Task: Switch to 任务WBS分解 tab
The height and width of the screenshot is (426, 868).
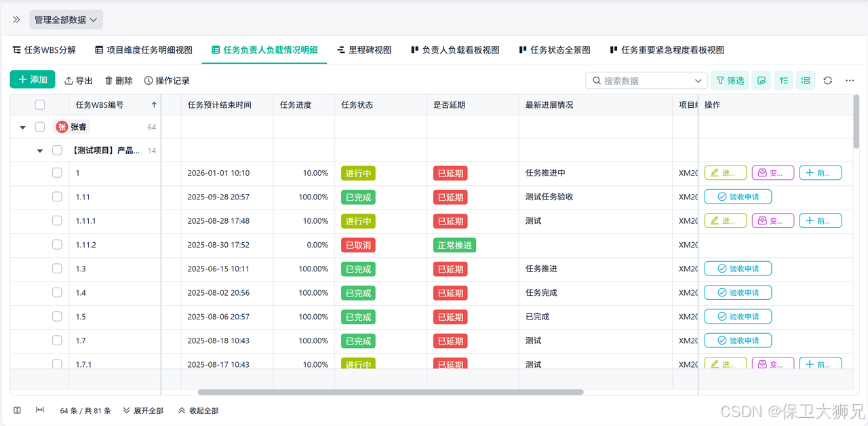Action: click(x=44, y=50)
